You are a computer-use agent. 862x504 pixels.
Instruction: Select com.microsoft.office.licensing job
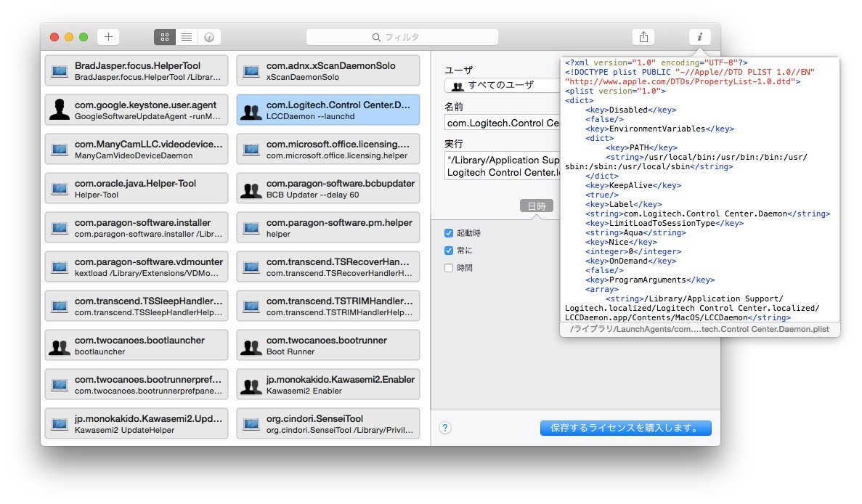point(328,149)
